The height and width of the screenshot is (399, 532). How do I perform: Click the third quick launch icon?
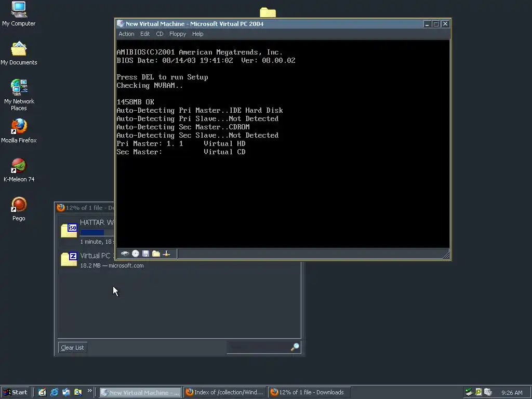point(66,392)
